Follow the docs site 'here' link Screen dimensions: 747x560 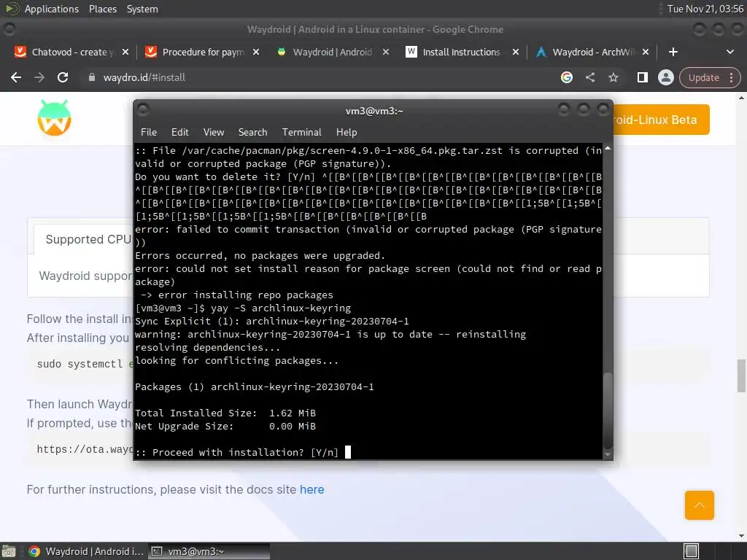pos(311,489)
